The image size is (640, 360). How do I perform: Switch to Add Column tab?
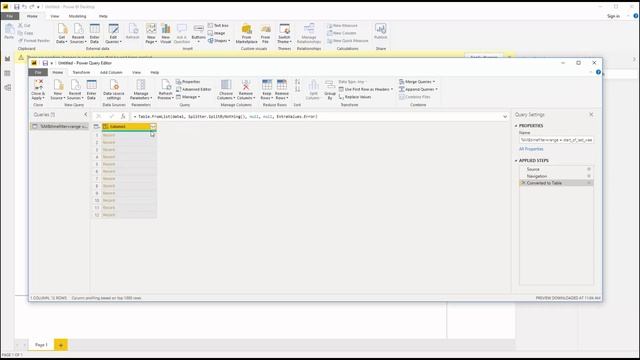coord(111,72)
